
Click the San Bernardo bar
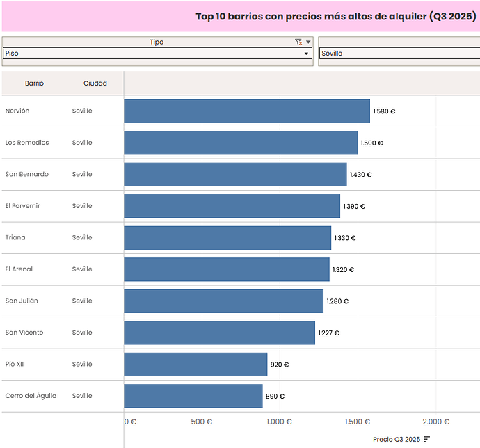[x=235, y=175]
